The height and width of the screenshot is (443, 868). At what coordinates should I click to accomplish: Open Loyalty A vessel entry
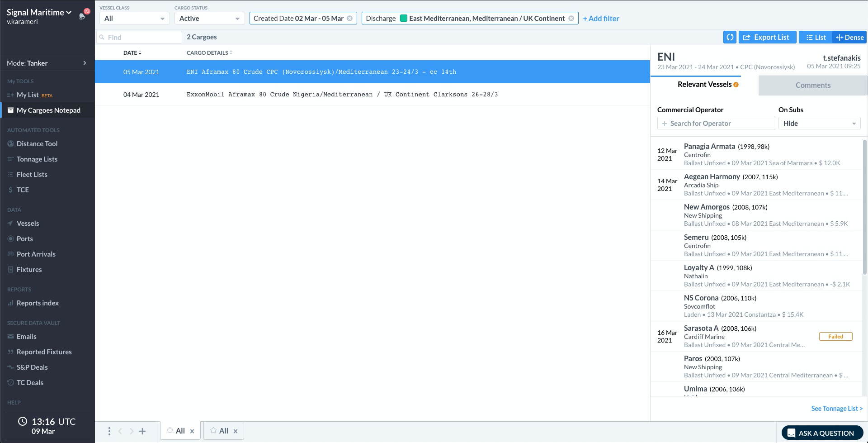756,276
